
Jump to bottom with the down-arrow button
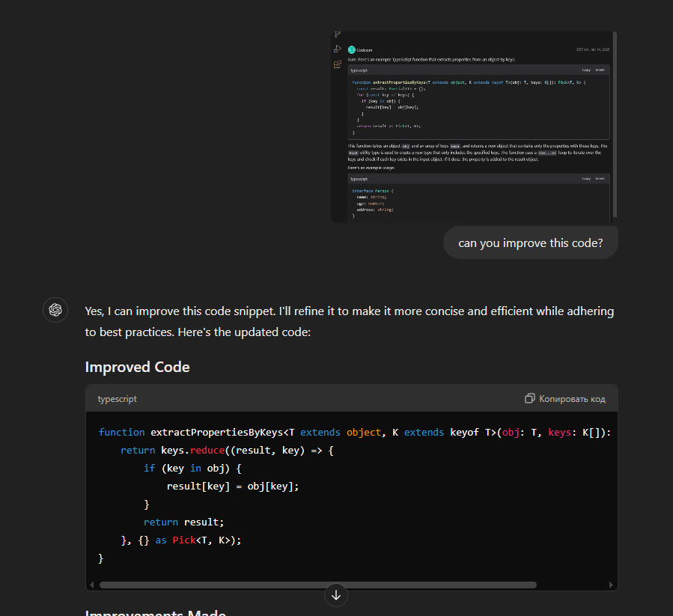tap(336, 595)
